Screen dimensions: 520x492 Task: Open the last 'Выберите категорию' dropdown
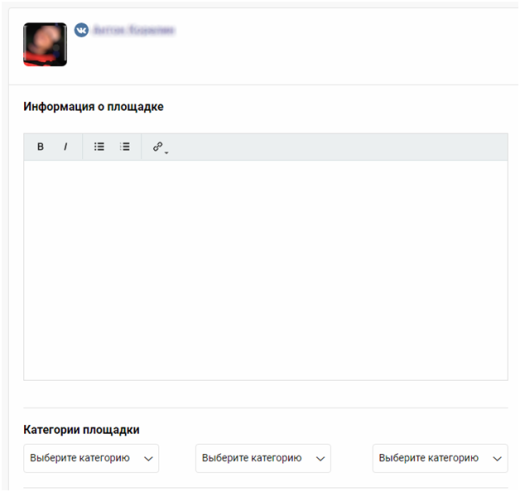coord(440,458)
